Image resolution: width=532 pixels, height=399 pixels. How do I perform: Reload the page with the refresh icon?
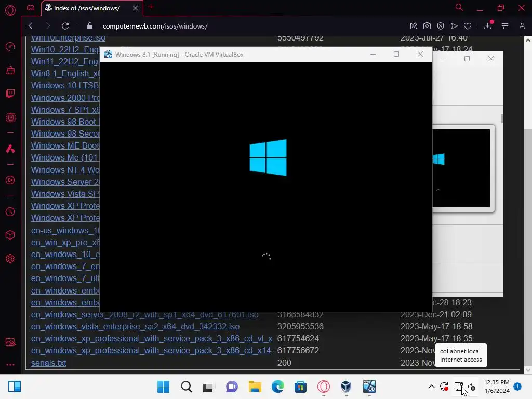pyautogui.click(x=65, y=26)
